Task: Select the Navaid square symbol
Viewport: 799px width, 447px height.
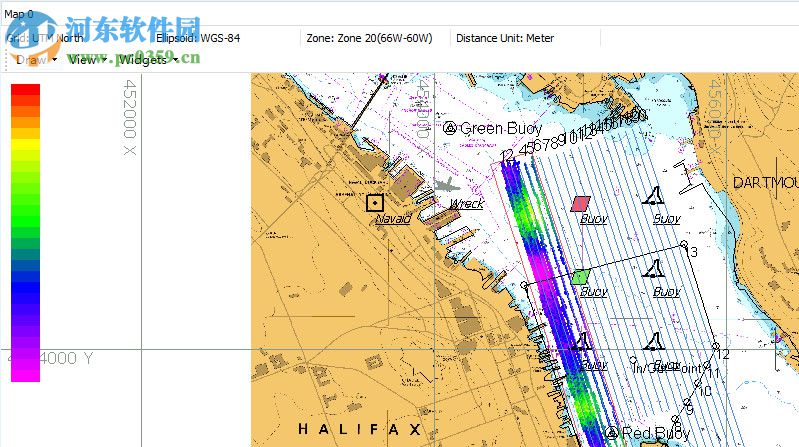Action: tap(375, 203)
